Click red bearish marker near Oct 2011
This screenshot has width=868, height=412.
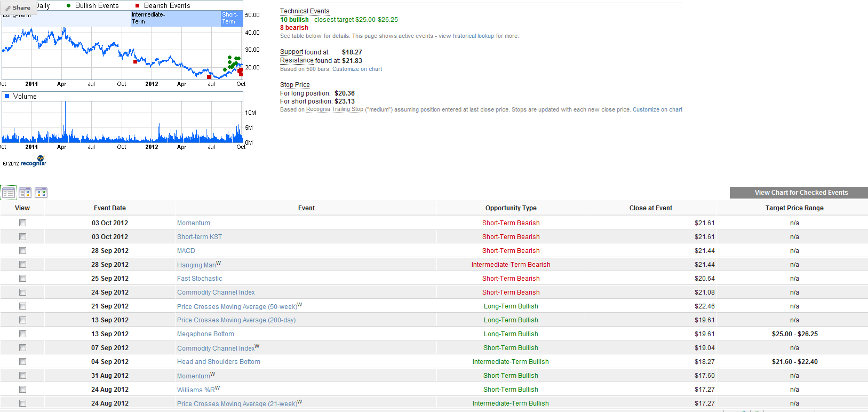point(135,61)
